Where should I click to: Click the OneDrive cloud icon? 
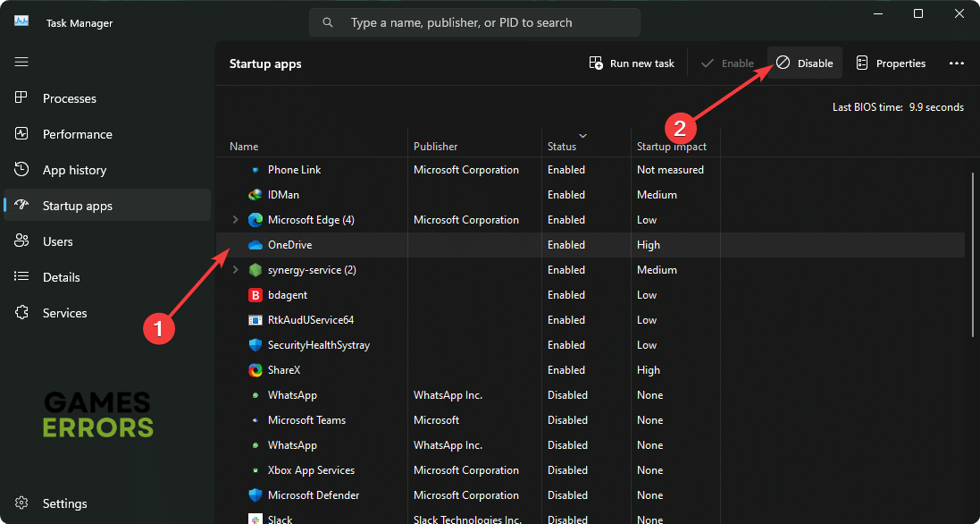pyautogui.click(x=255, y=245)
